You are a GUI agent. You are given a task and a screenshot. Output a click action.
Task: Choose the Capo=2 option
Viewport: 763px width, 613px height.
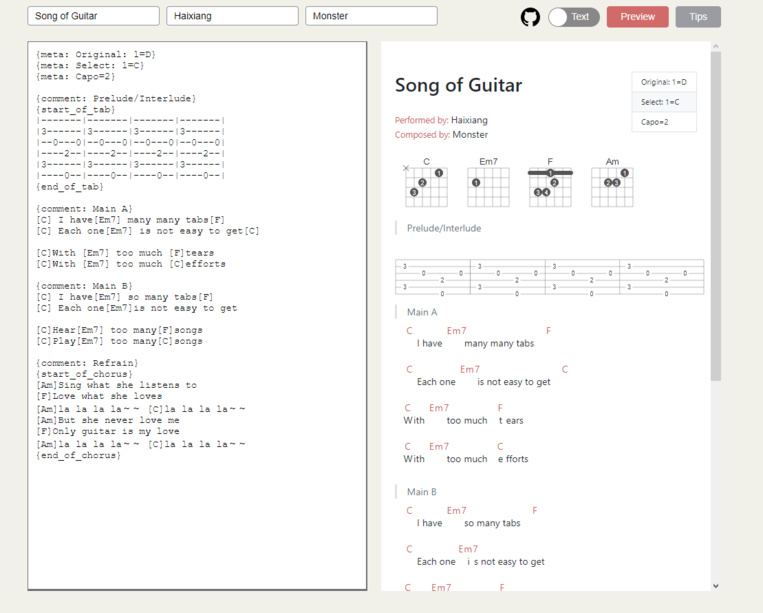(663, 122)
